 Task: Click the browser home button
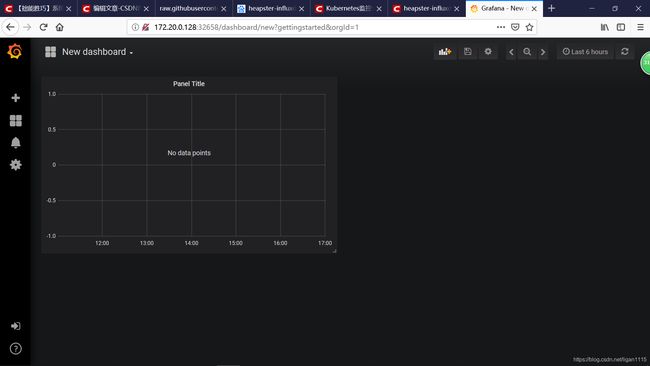click(60, 27)
